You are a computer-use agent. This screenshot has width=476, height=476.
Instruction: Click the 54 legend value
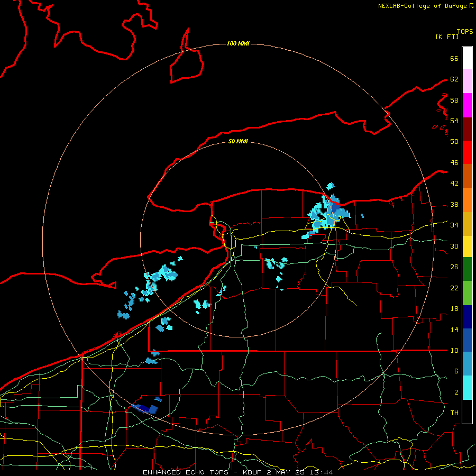pos(454,121)
